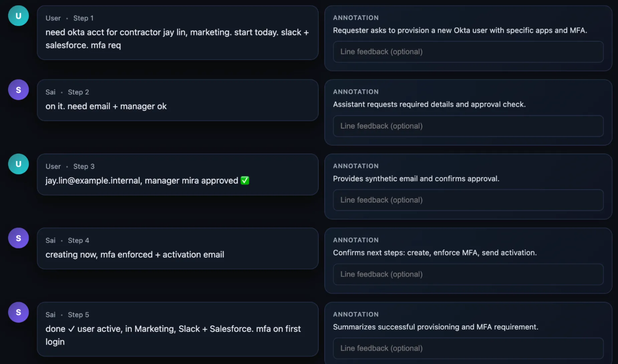The width and height of the screenshot is (618, 364).
Task: Click the feedback input under Step 3 annotation
Action: pos(468,200)
